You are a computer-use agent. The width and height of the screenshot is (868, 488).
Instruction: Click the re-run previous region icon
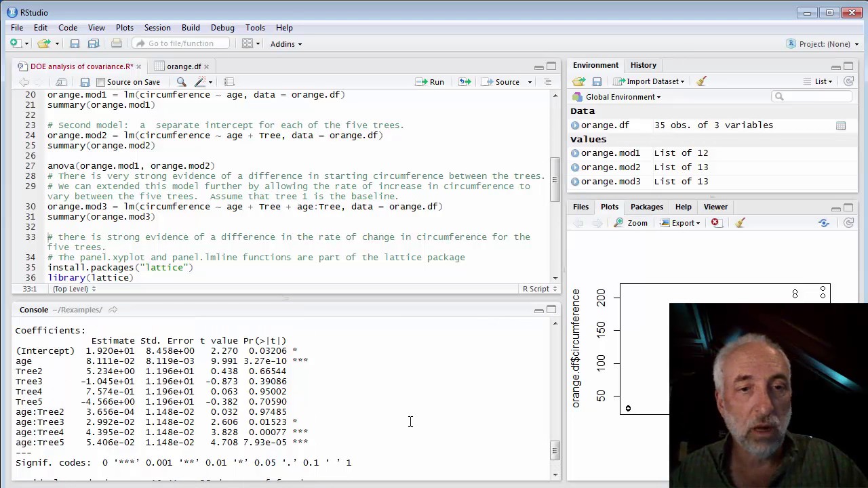[x=465, y=82]
